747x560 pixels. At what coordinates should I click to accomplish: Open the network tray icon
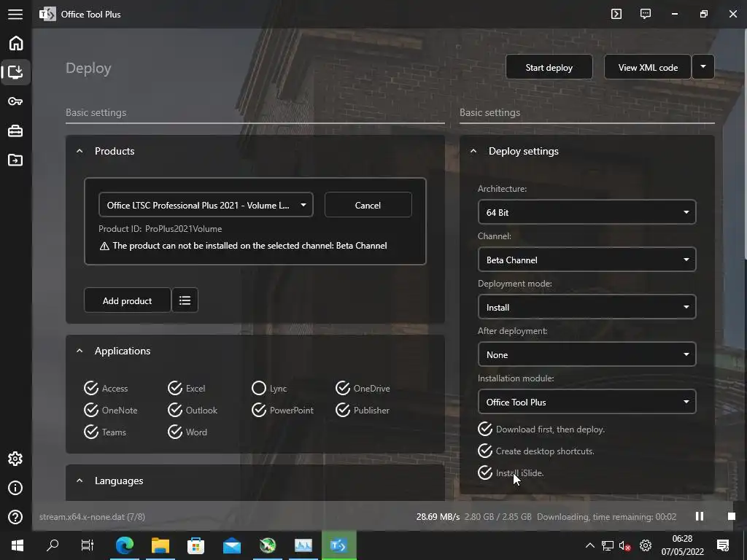[x=608, y=545]
